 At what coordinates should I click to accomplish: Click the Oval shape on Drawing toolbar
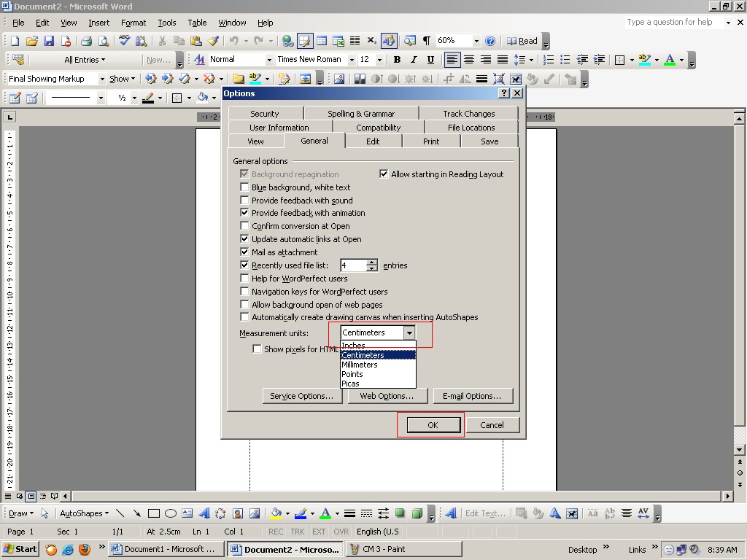(x=171, y=513)
